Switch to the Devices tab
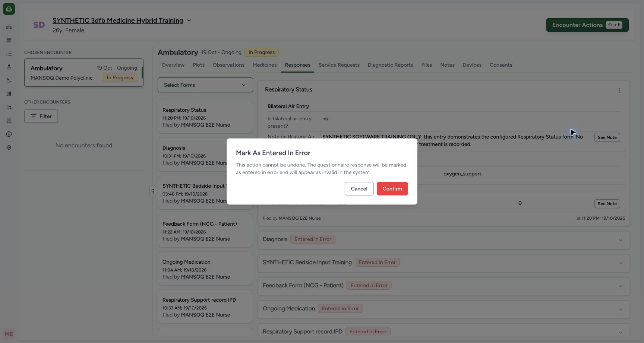 [x=472, y=65]
